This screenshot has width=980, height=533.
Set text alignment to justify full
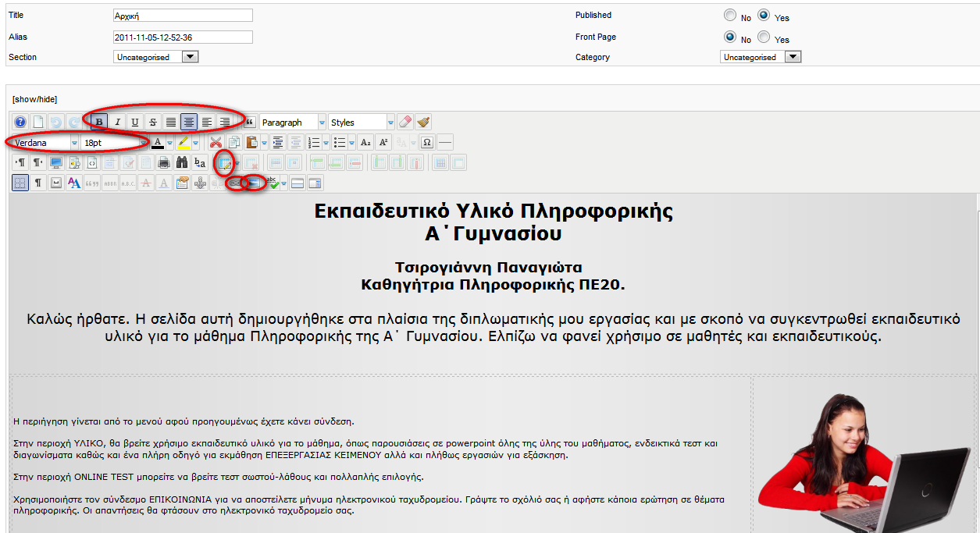(x=171, y=123)
